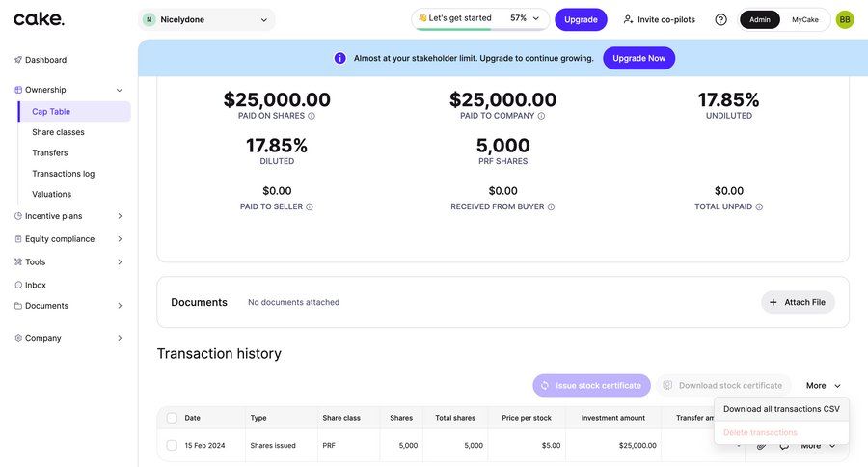This screenshot has height=467, width=868.
Task: Click the Attach File button
Action: click(798, 302)
